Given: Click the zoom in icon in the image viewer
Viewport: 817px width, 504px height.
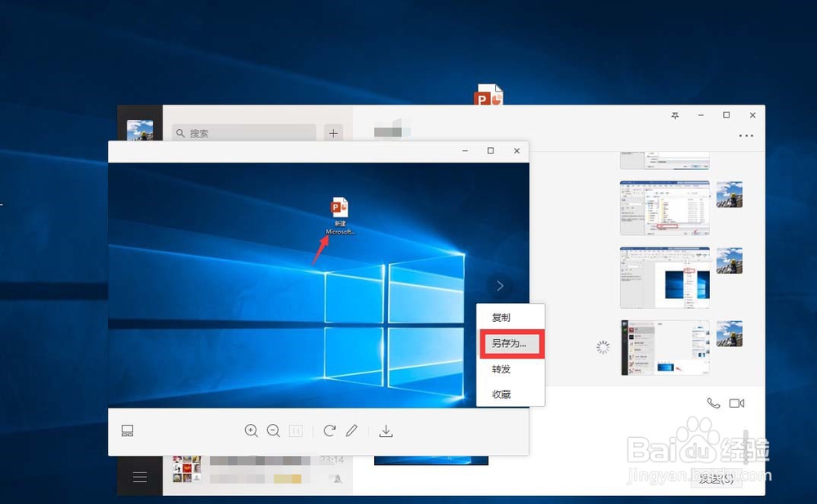Looking at the screenshot, I should point(251,430).
